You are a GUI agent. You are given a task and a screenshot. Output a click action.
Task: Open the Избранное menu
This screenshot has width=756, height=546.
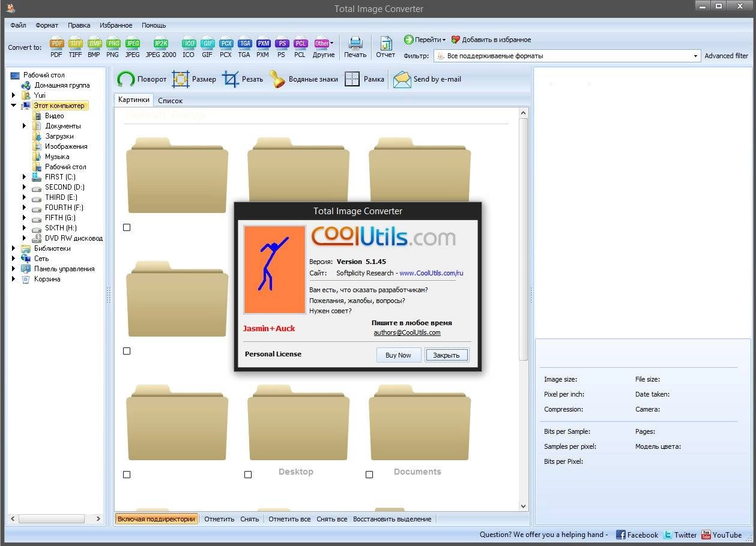[116, 25]
